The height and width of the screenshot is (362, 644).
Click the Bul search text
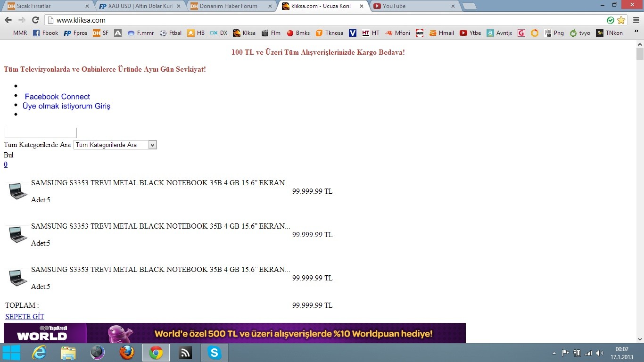[8, 155]
